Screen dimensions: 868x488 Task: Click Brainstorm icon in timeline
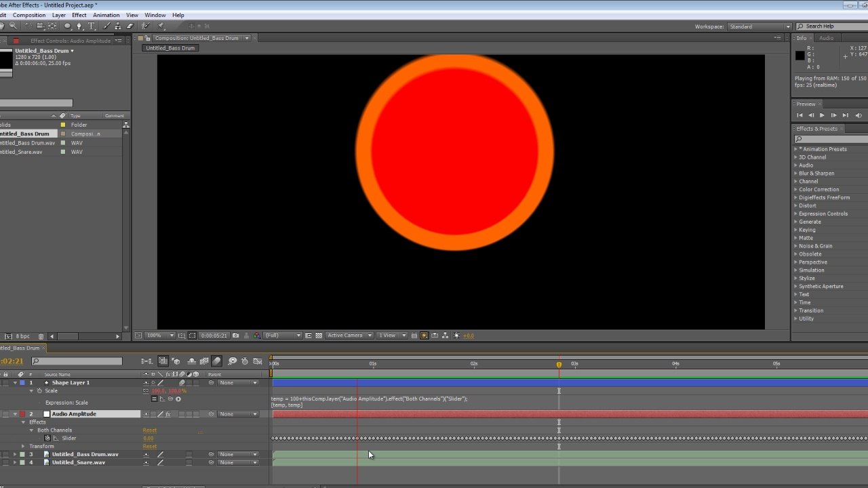(x=233, y=361)
